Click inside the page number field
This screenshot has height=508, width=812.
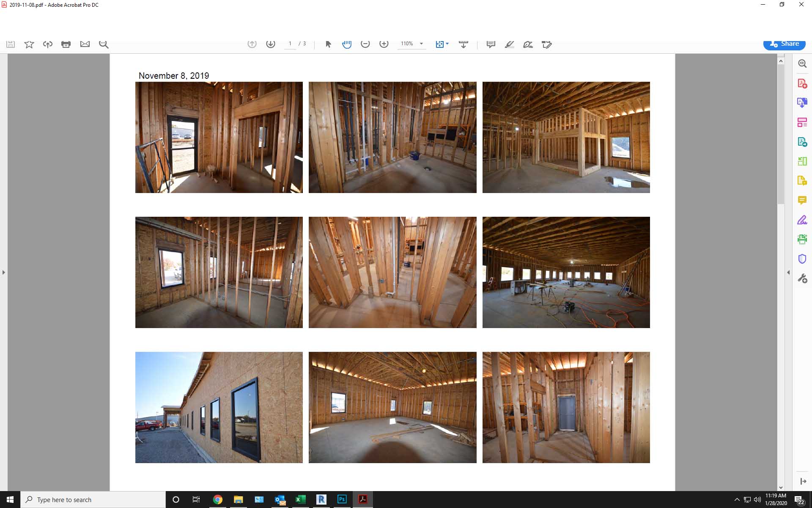290,44
